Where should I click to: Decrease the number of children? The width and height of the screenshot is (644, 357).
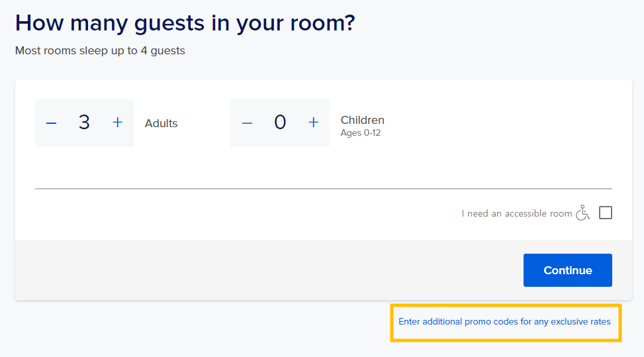(x=247, y=123)
